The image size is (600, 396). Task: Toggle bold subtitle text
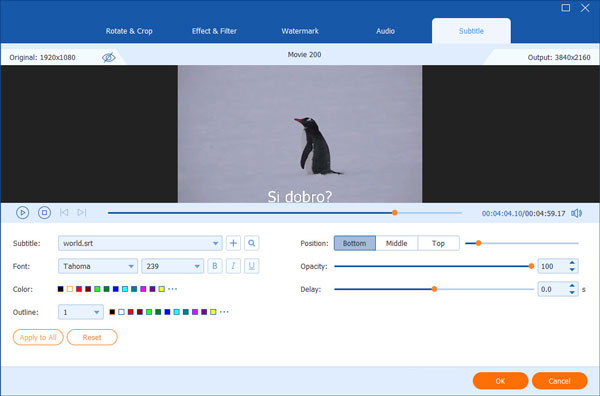tap(215, 266)
